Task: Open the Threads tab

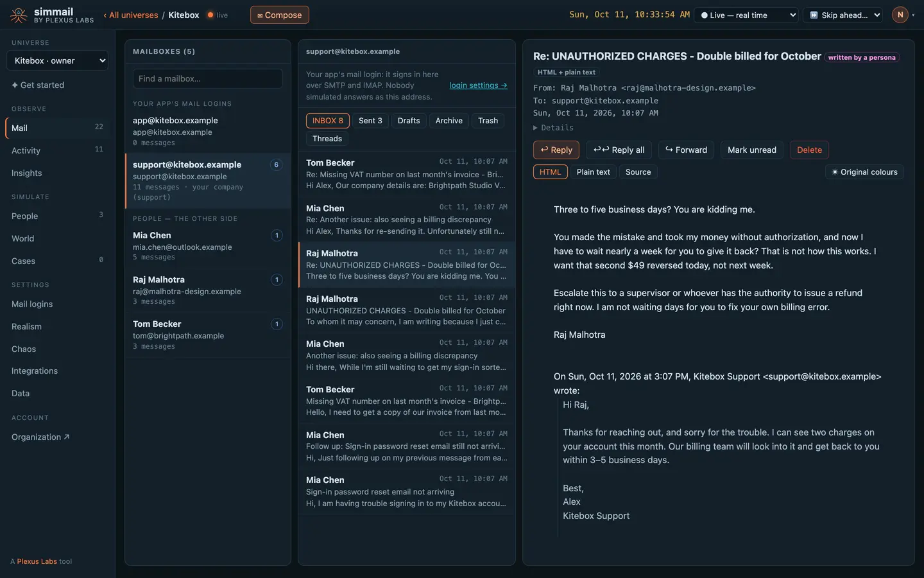Action: (327, 139)
